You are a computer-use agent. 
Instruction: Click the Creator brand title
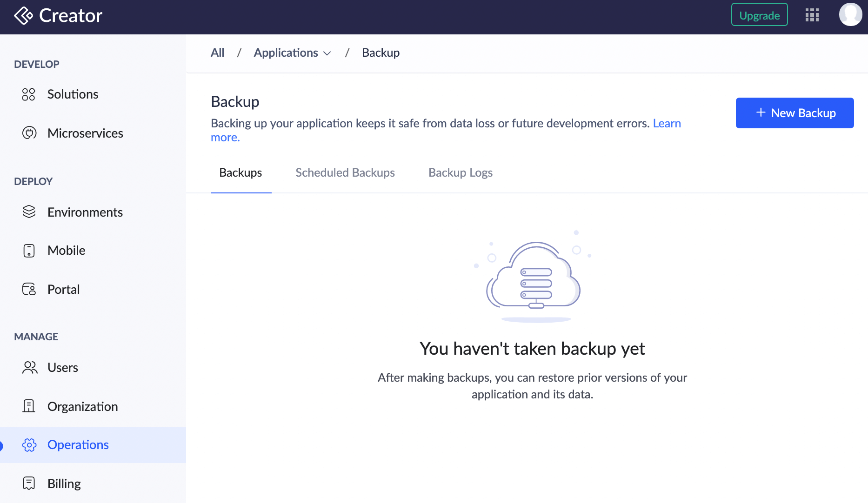point(71,16)
